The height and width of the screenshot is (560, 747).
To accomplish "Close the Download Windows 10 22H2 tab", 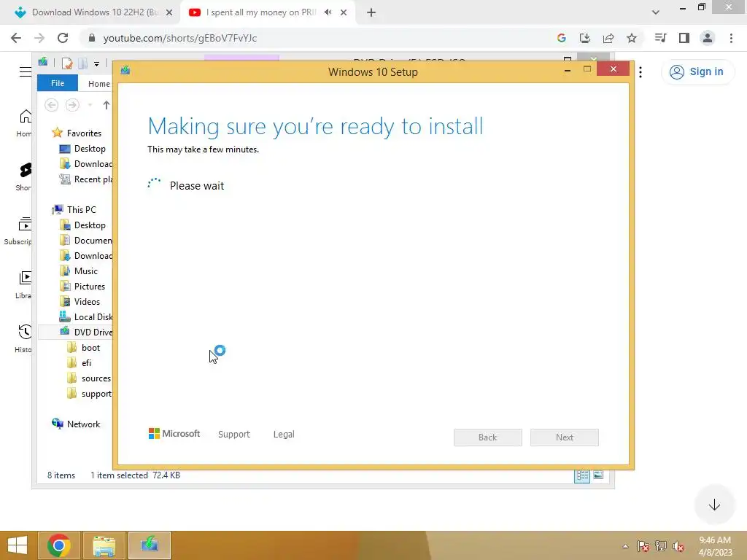I will (x=169, y=12).
